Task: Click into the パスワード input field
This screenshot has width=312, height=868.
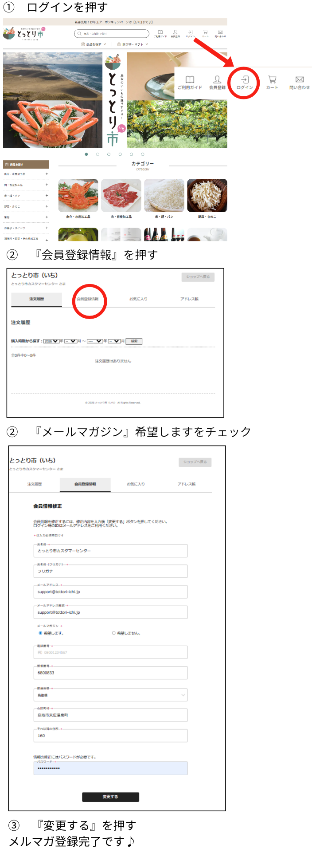Action: click(x=110, y=768)
